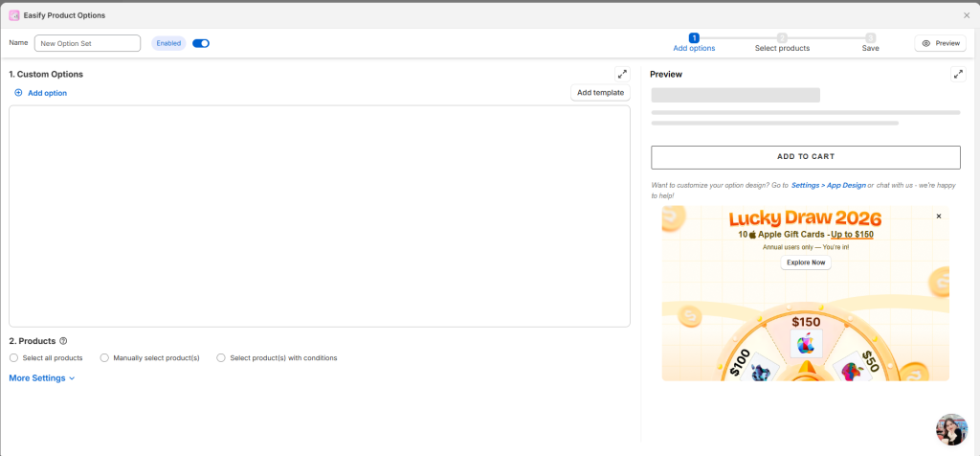Choose 'Select product(s) with conditions' option
980x456 pixels.
[x=221, y=358]
